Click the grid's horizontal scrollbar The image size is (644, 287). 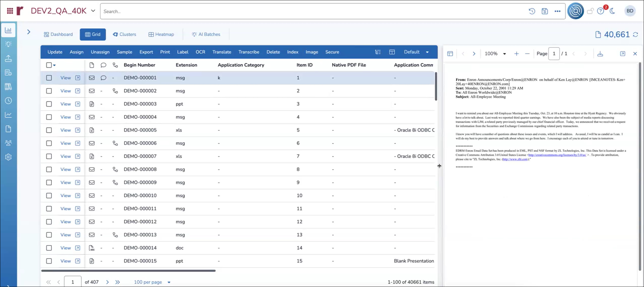point(128,270)
